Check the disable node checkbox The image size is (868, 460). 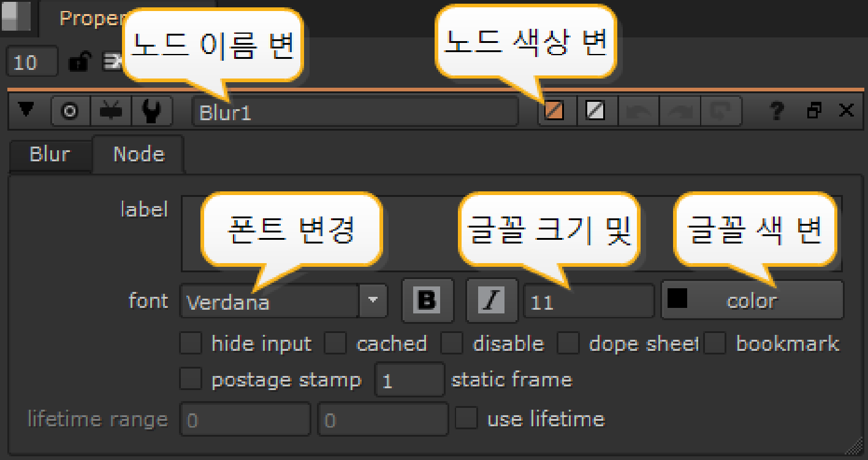[452, 343]
